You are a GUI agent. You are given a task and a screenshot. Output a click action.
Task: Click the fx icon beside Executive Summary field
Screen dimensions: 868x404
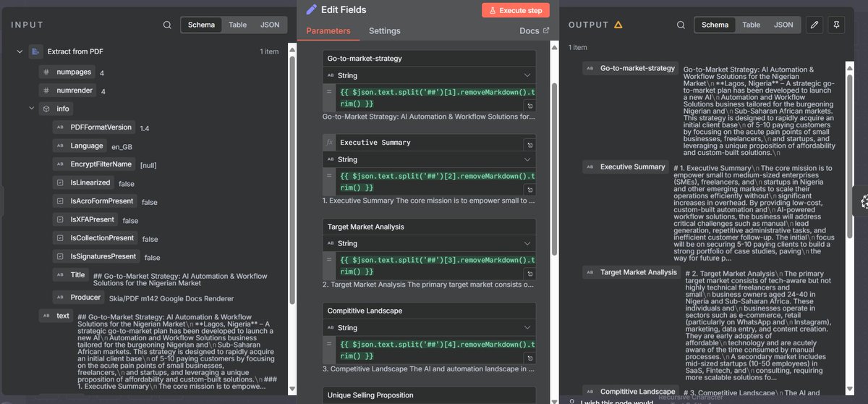[x=330, y=143]
